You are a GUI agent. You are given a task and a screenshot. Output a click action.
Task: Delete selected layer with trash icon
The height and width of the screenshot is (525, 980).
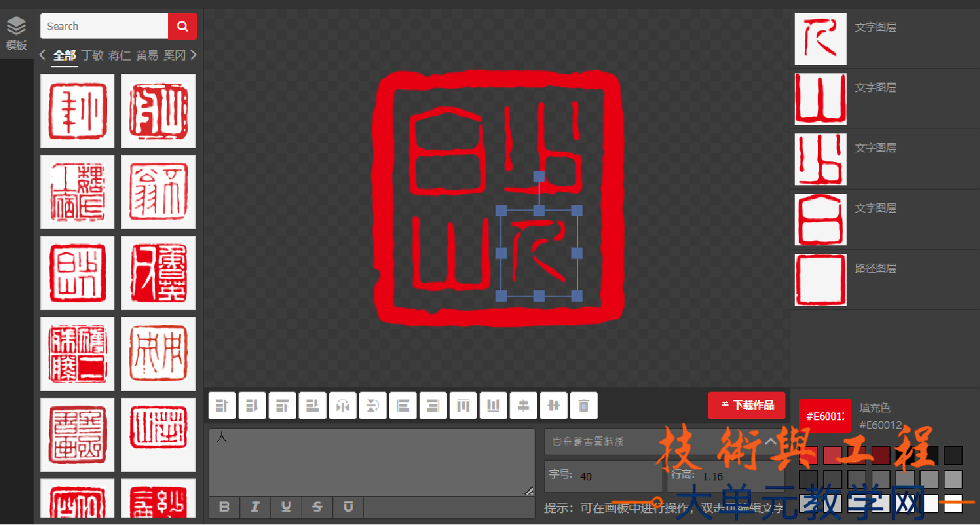coord(584,406)
